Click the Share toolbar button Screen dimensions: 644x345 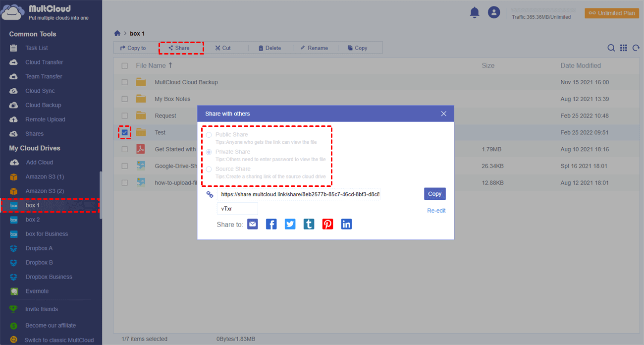(x=179, y=48)
